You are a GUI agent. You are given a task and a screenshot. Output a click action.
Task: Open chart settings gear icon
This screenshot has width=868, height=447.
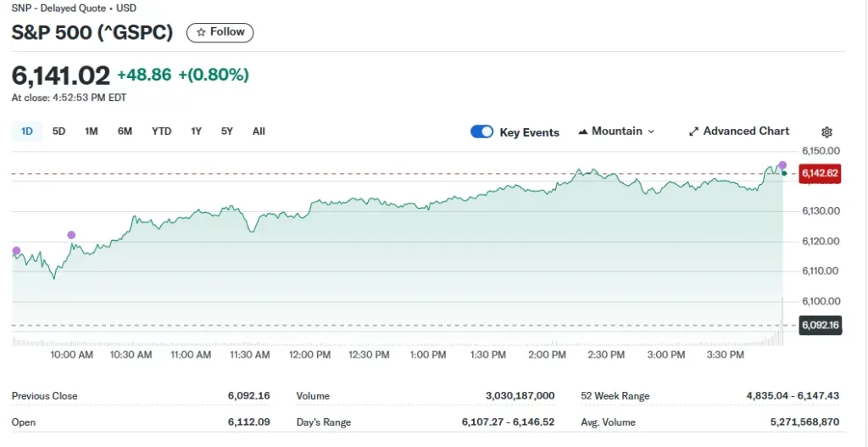tap(826, 132)
